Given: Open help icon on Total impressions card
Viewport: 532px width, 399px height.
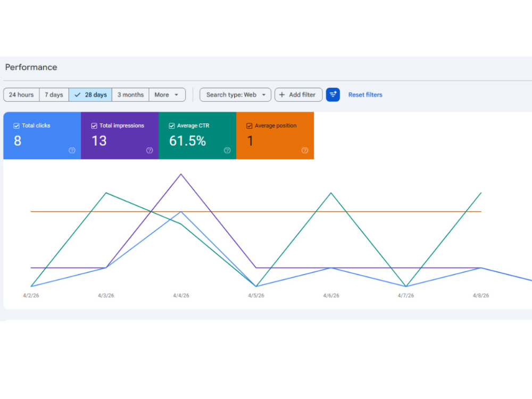Looking at the screenshot, I should click(x=149, y=151).
